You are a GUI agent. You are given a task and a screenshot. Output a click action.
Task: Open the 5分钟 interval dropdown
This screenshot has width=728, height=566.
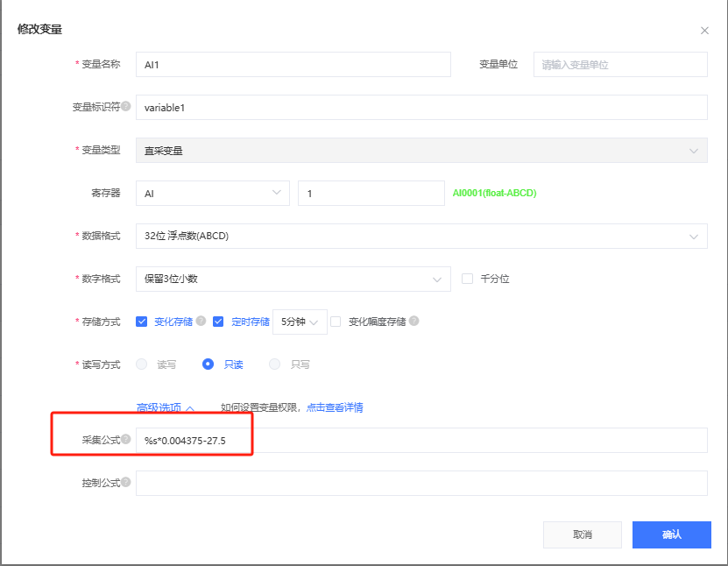[x=300, y=322]
